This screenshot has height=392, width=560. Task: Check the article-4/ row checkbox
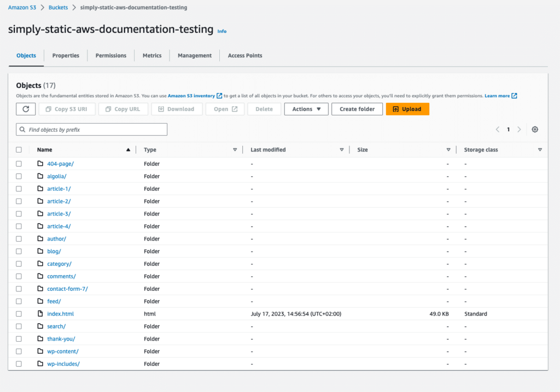(x=19, y=226)
